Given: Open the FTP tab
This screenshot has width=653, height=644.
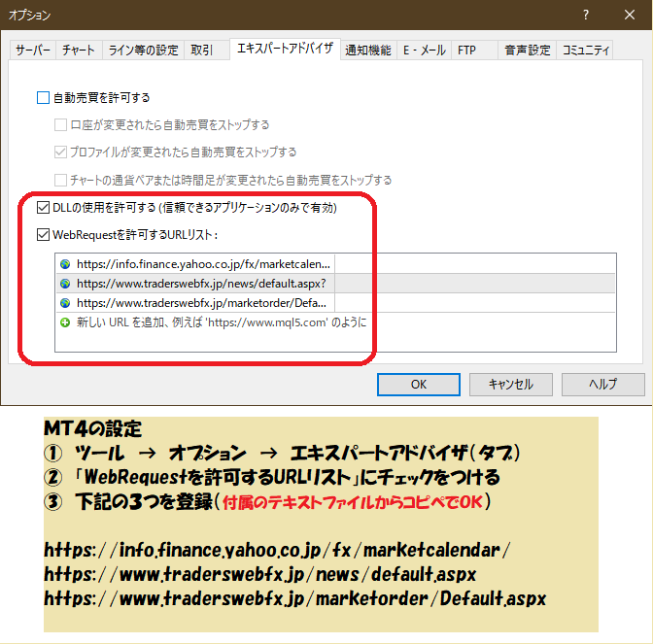Looking at the screenshot, I should pyautogui.click(x=475, y=51).
